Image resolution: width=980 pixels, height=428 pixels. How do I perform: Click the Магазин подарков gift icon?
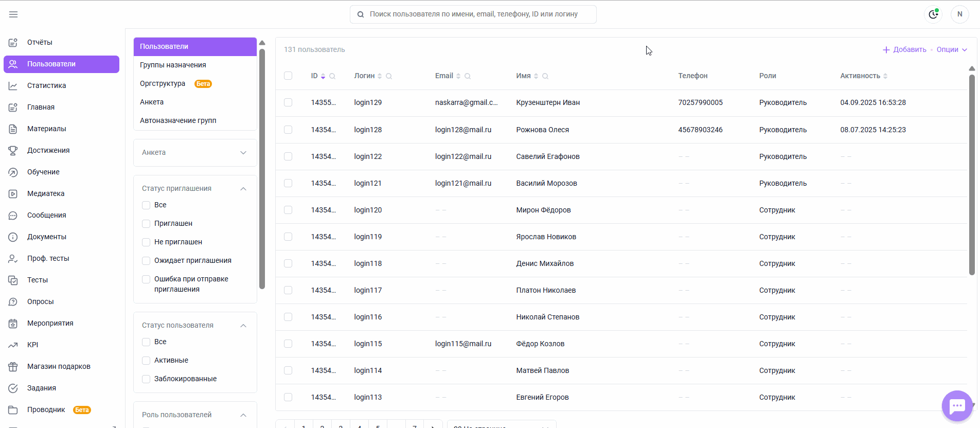coord(13,366)
